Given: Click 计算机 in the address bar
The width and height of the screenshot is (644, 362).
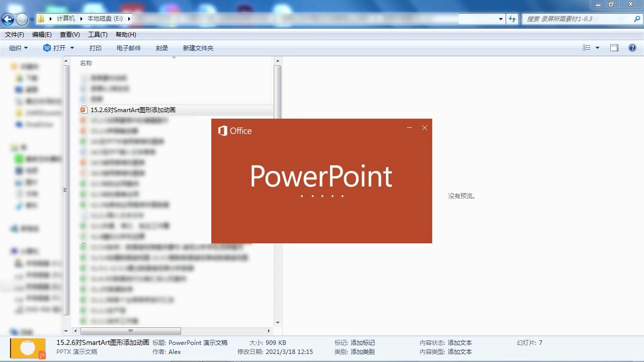Looking at the screenshot, I should coord(66,19).
